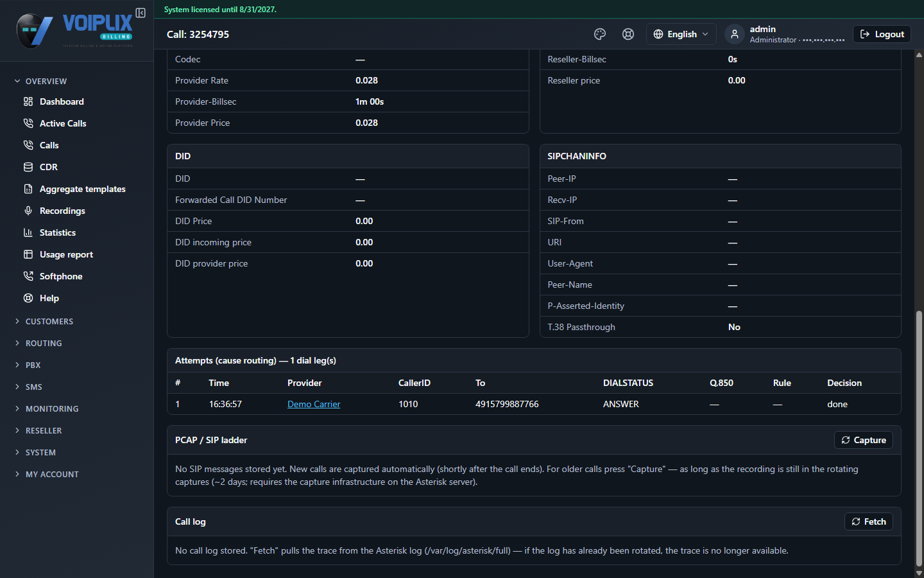Click Capture in PCAP / SIP ladder

(x=864, y=440)
